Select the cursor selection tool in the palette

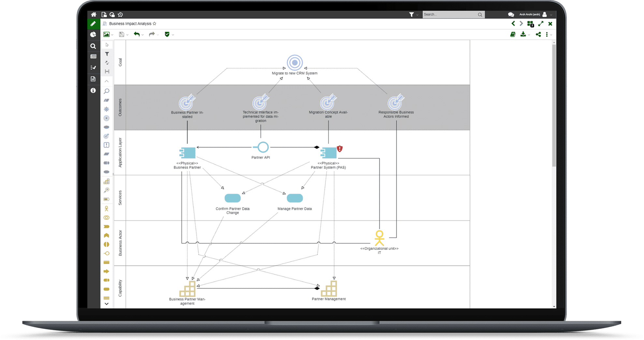tap(107, 45)
